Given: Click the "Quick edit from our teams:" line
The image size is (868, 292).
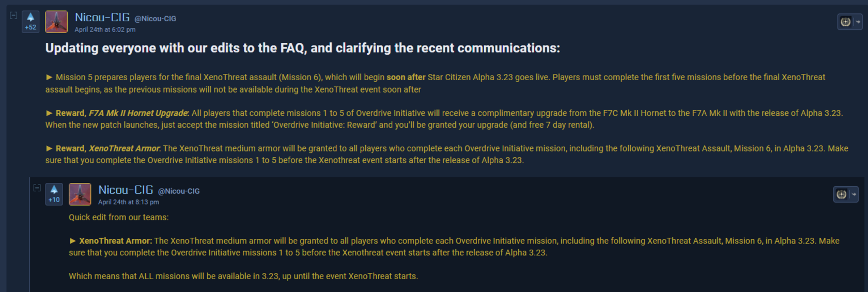Looking at the screenshot, I should pos(118,217).
